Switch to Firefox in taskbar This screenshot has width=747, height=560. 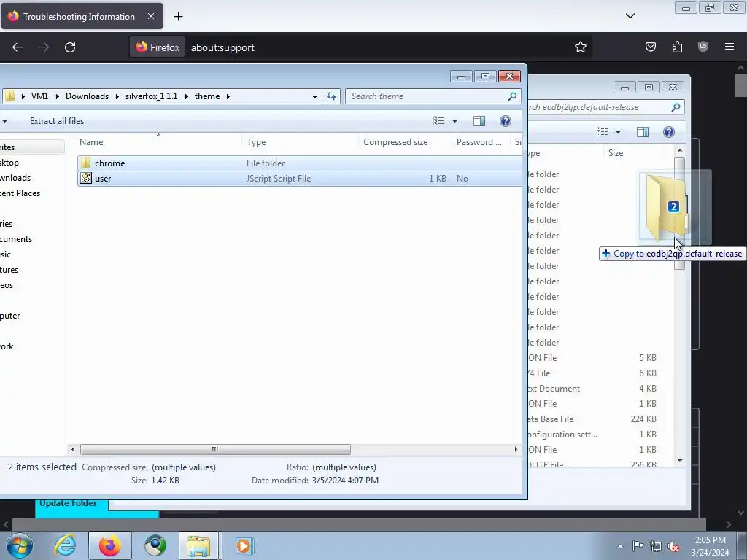tap(110, 545)
